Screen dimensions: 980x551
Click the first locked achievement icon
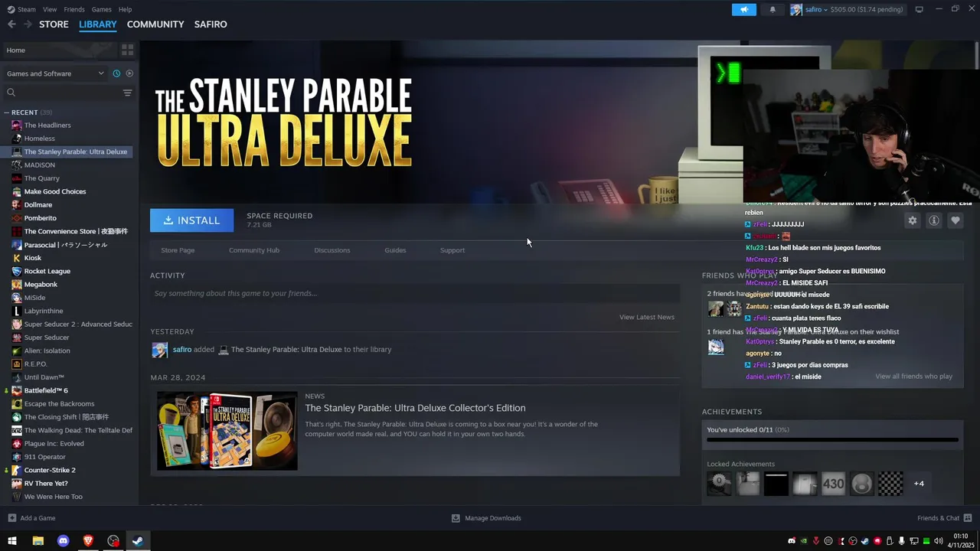tap(719, 484)
